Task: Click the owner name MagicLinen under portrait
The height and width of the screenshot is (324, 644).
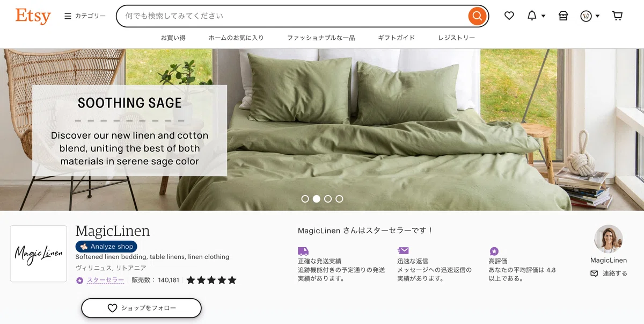Action: (609, 261)
